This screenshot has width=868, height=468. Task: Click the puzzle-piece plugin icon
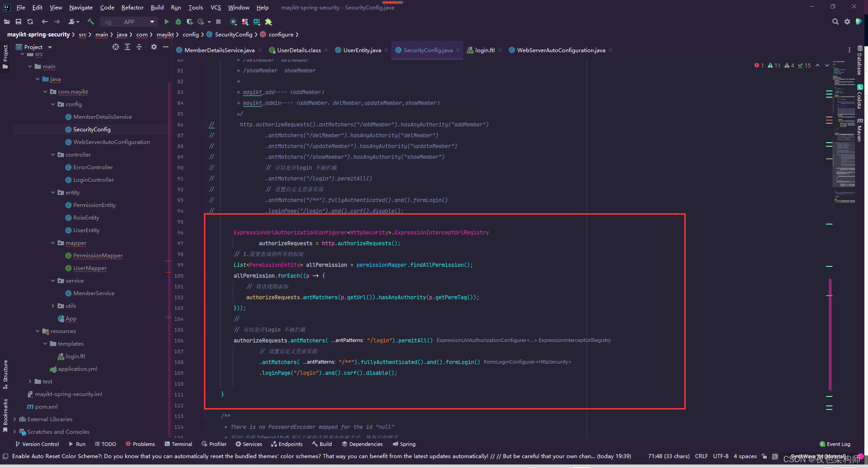click(x=269, y=22)
